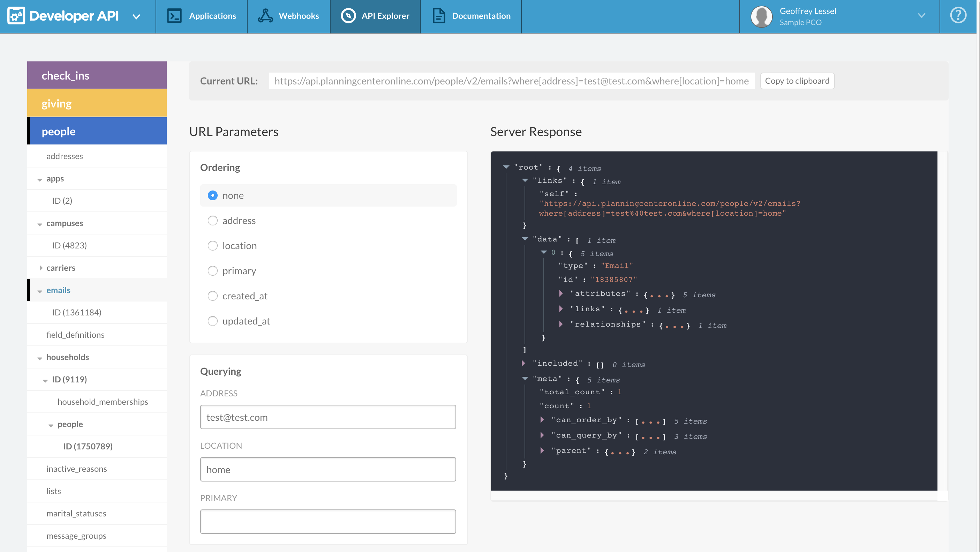Expand the carriers tree item

41,268
